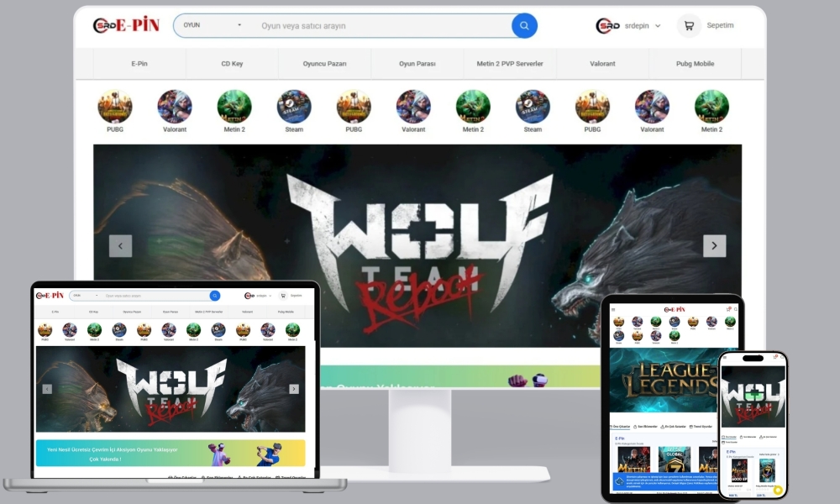Focus the 'Oyun veya satıcı arayın' search field on monitor
840x504 pixels.
pos(383,26)
